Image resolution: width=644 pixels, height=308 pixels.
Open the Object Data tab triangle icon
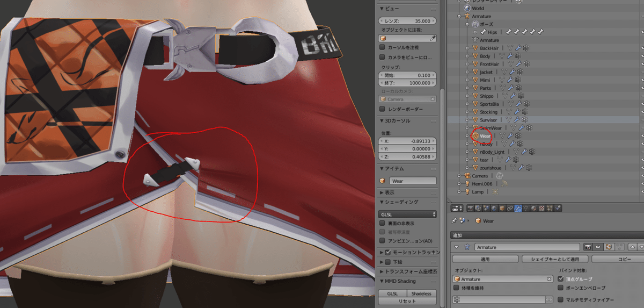(x=526, y=208)
